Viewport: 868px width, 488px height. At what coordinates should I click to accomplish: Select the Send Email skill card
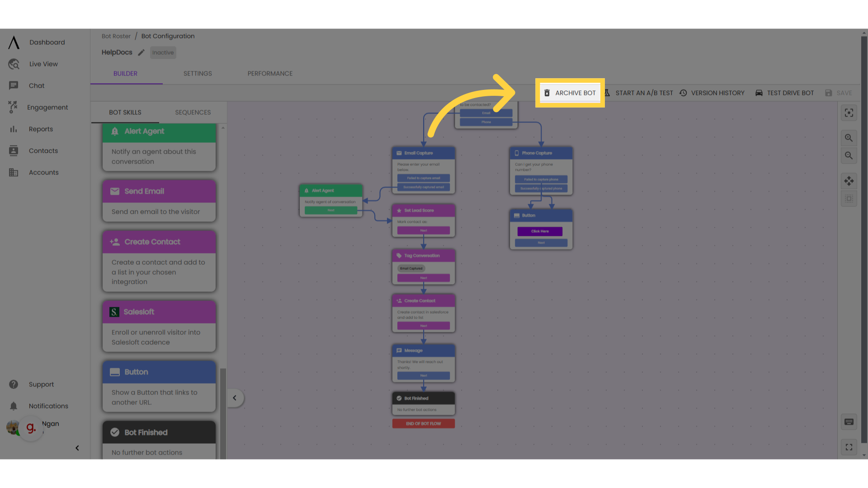(159, 201)
